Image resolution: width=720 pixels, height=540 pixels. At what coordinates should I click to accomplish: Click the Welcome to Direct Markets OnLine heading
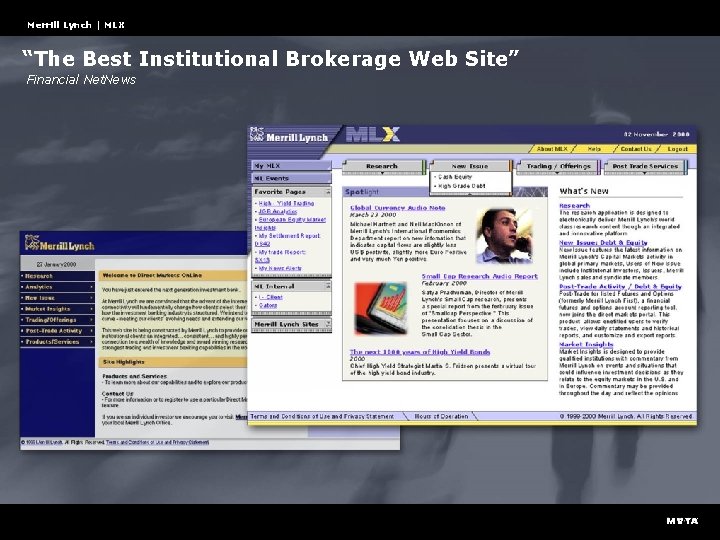tap(173, 276)
